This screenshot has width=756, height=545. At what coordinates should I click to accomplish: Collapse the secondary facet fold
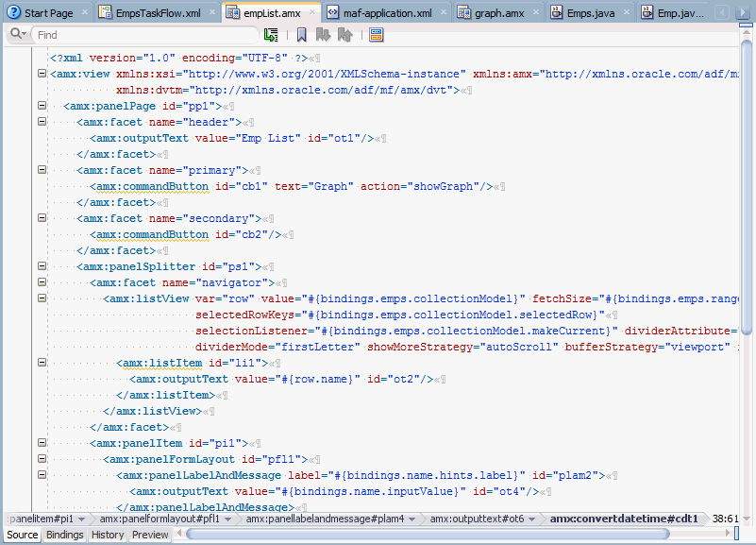point(42,218)
